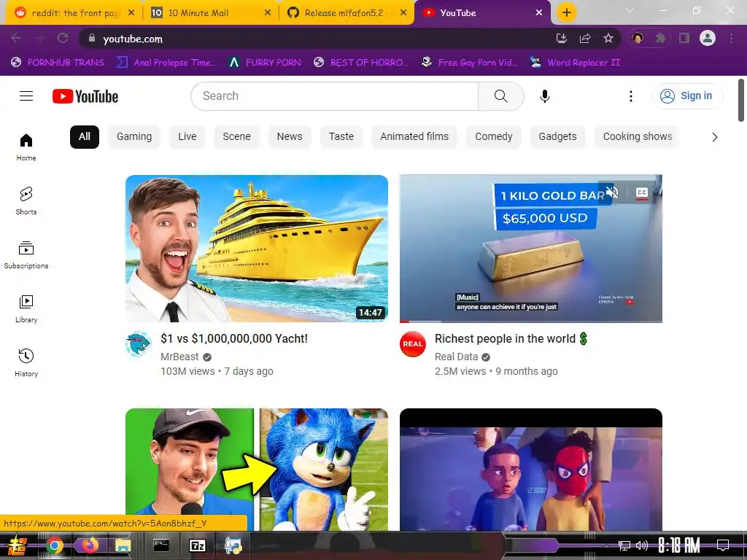747x560 pixels.
Task: Select the Taste chip
Action: [x=341, y=137]
